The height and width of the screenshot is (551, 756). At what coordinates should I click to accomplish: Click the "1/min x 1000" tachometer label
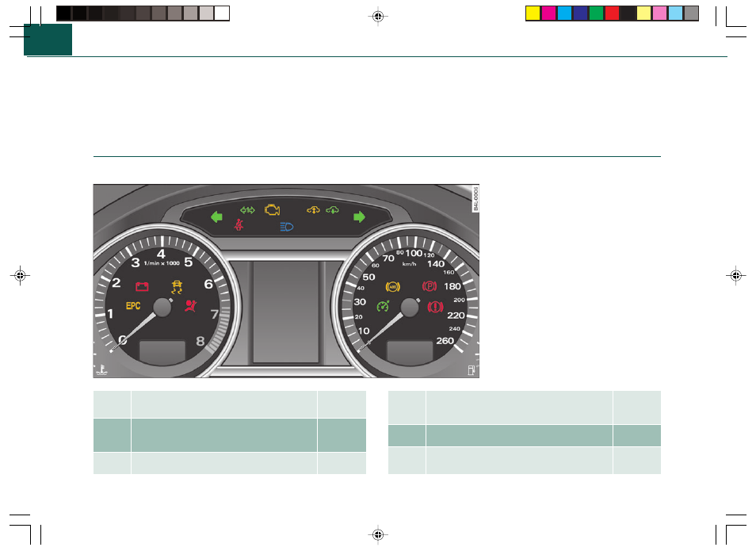pos(162,263)
